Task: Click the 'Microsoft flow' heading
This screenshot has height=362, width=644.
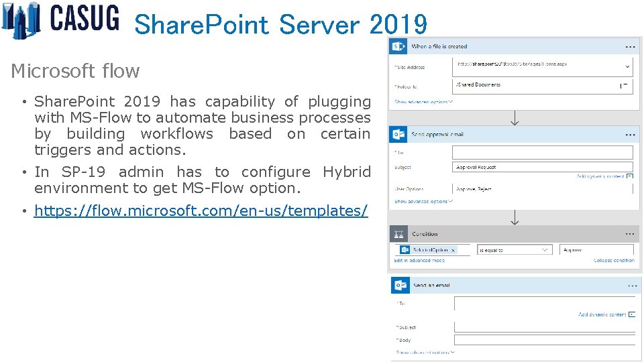Action: pos(75,70)
